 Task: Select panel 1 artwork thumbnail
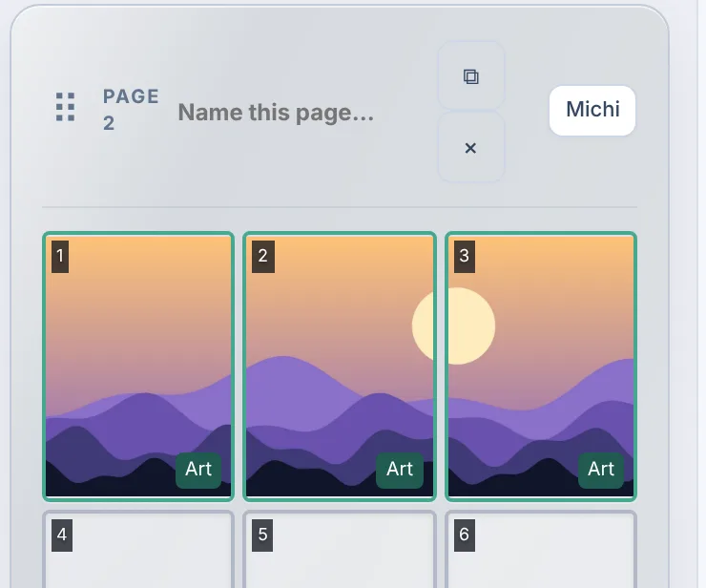click(138, 367)
